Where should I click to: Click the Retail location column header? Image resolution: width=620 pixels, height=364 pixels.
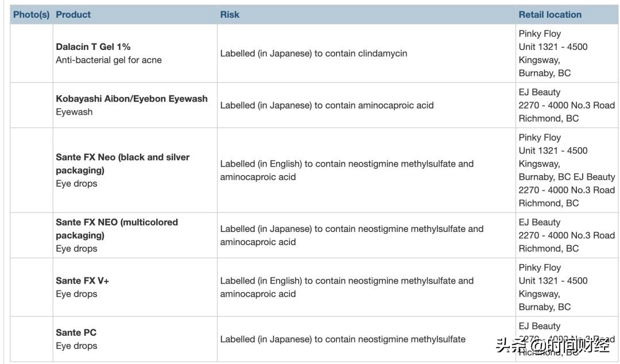(549, 15)
